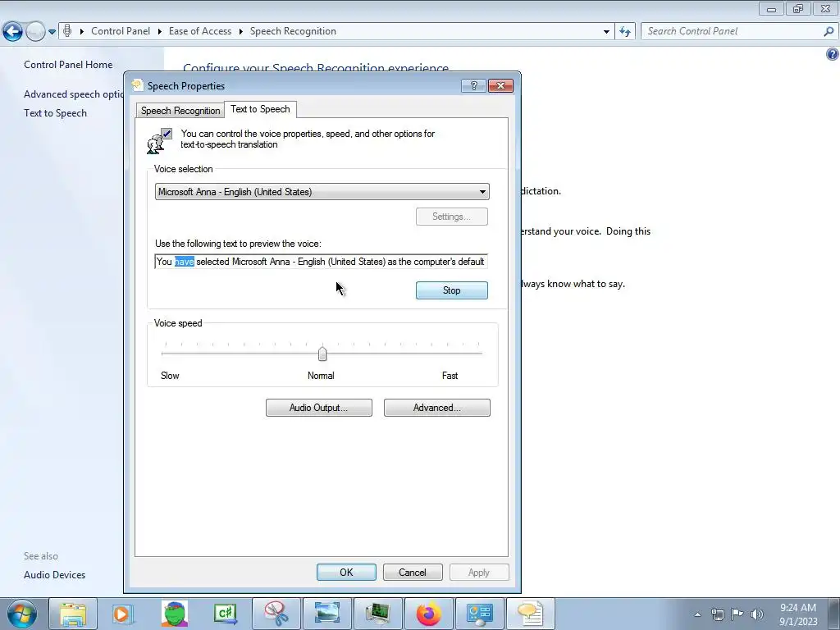Click the dialog help question button
The width and height of the screenshot is (840, 630).
[473, 85]
